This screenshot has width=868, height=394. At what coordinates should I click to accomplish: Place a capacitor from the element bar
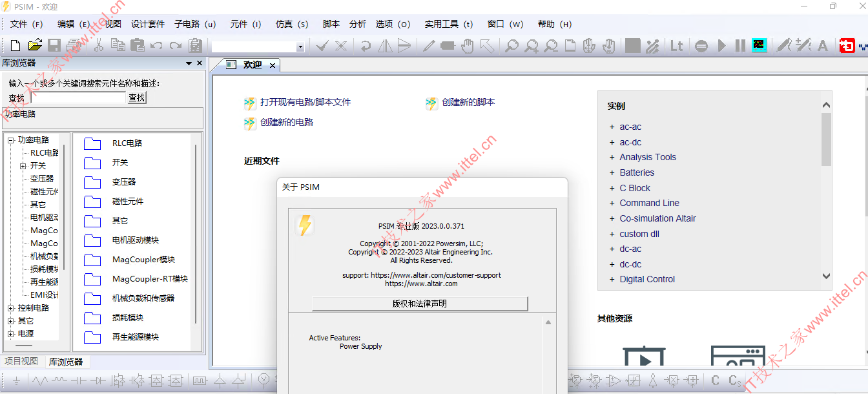(79, 380)
